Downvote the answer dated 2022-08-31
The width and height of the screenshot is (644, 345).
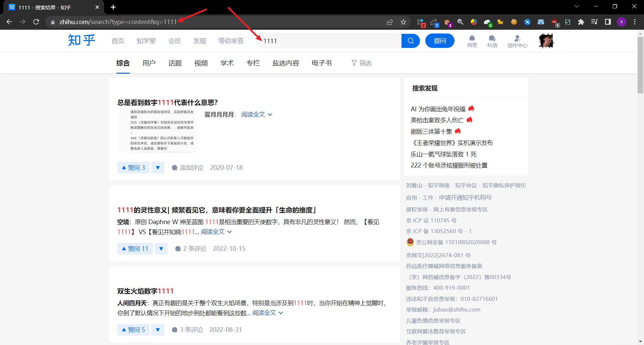coord(158,330)
